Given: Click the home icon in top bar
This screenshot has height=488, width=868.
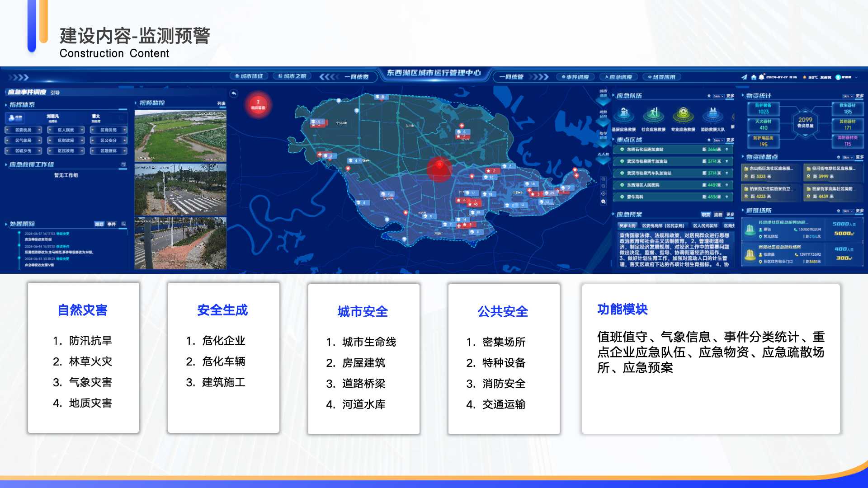Looking at the screenshot, I should pos(754,77).
